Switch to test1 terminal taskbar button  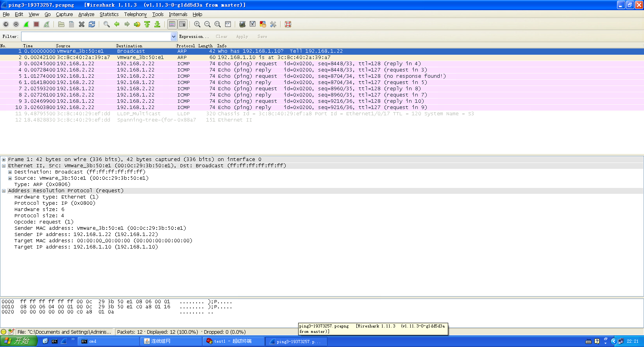pos(234,341)
